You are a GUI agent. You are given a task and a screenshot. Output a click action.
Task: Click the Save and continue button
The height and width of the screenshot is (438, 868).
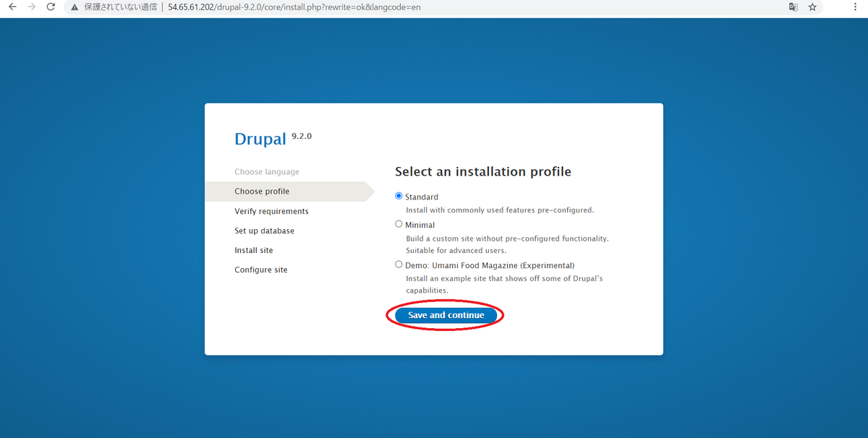[446, 315]
